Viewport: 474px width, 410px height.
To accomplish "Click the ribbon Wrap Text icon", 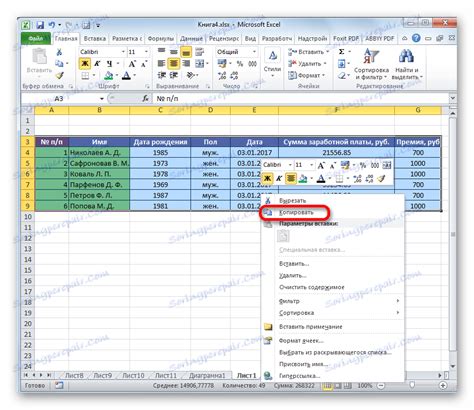I will point(199,52).
